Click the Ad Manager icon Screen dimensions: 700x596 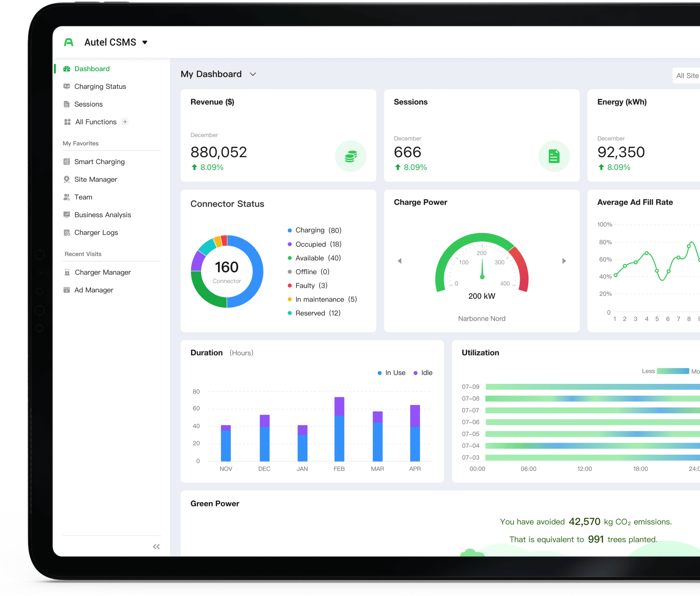point(67,290)
